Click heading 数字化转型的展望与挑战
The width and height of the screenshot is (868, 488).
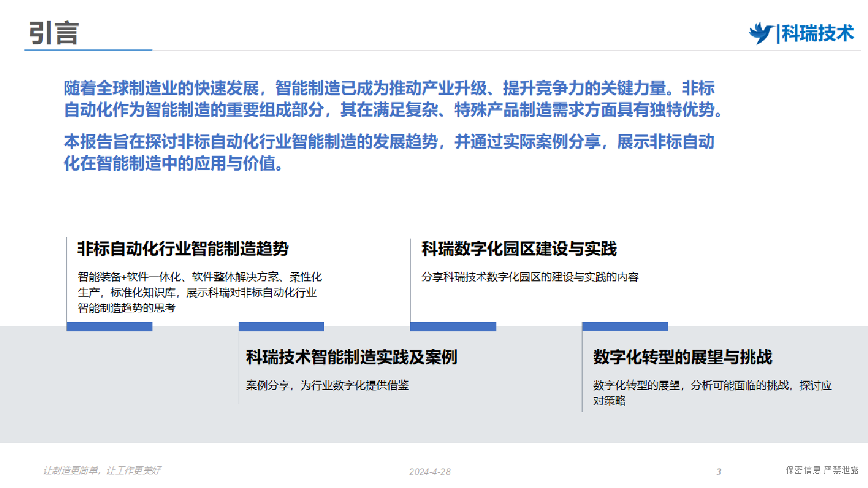(x=682, y=357)
